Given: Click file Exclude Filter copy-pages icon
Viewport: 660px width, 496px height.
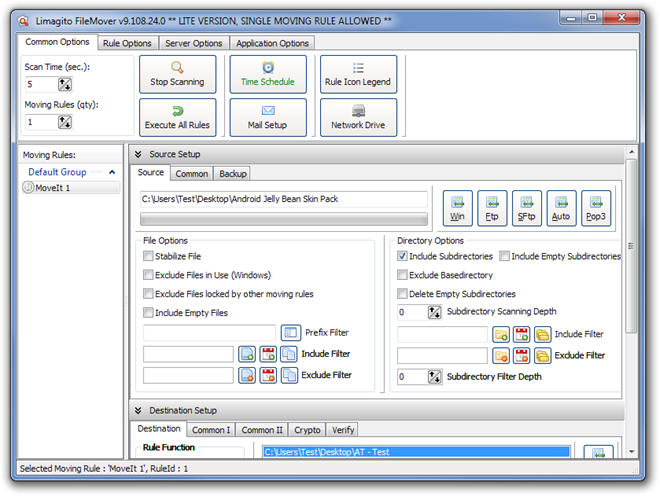Looking at the screenshot, I should click(x=289, y=375).
